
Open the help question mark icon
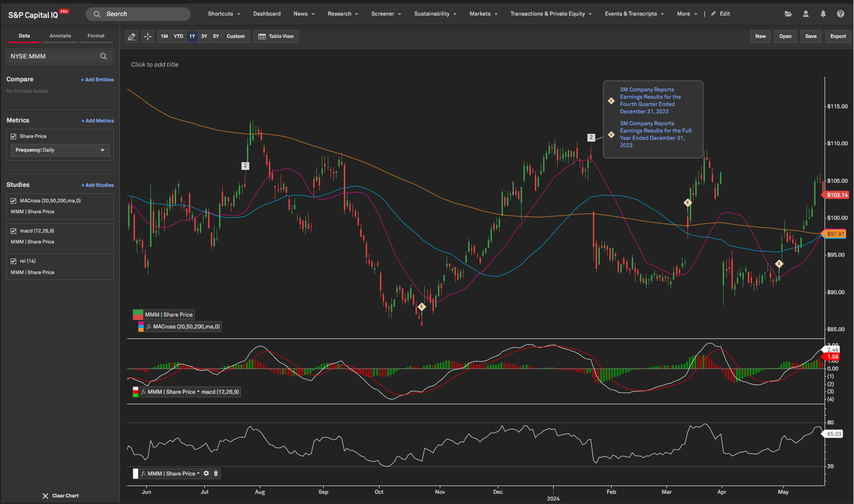(840, 14)
